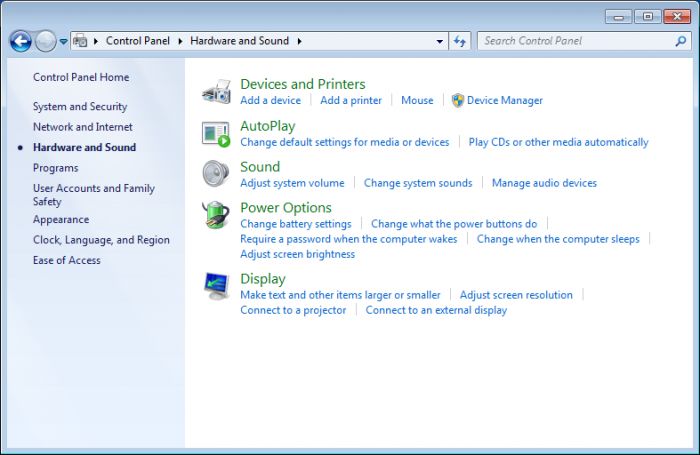This screenshot has height=455, width=700.
Task: Open the address bar history dropdown
Action: (440, 41)
